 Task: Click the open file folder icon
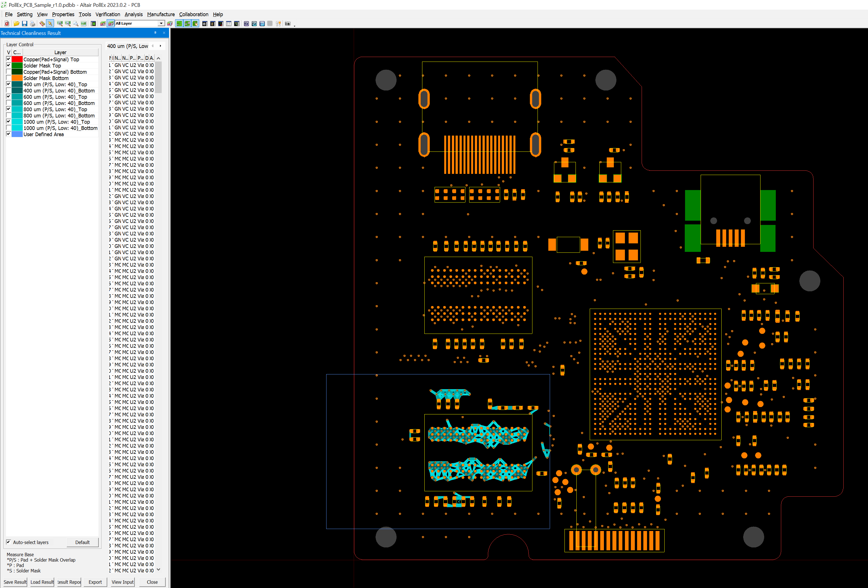tap(16, 24)
